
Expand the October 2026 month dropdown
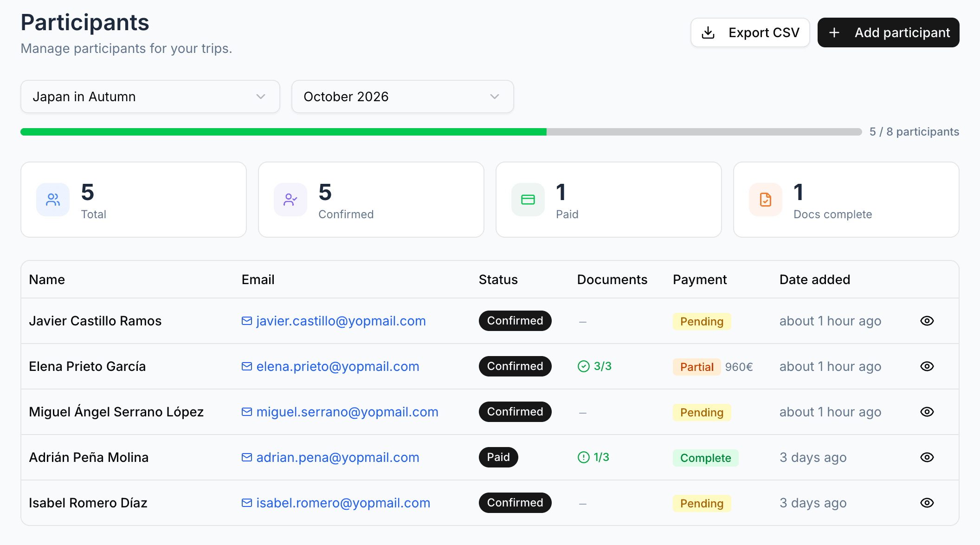pyautogui.click(x=402, y=97)
